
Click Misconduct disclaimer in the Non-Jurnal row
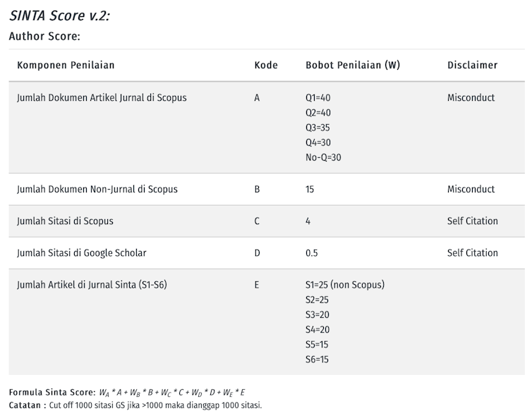(x=471, y=190)
